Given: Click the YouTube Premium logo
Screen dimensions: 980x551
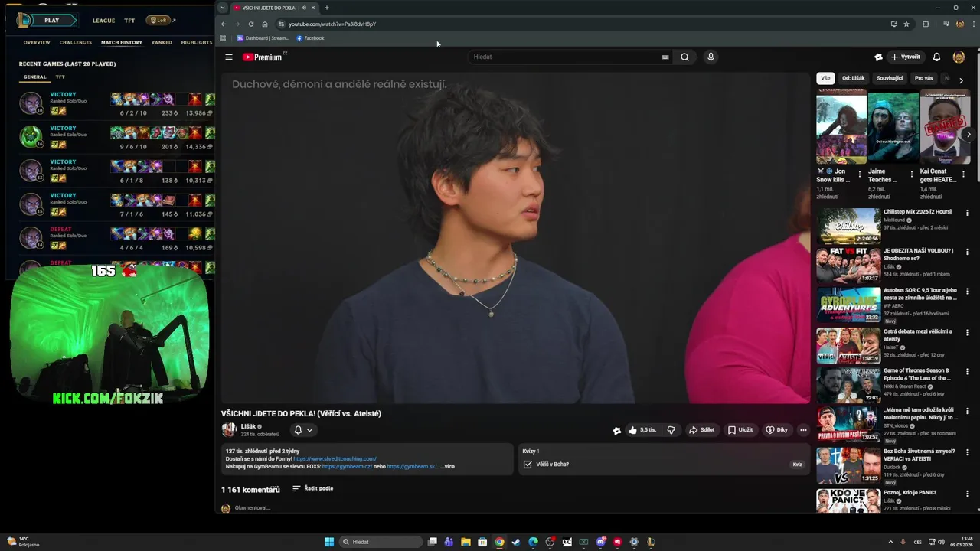Looking at the screenshot, I should tap(264, 57).
